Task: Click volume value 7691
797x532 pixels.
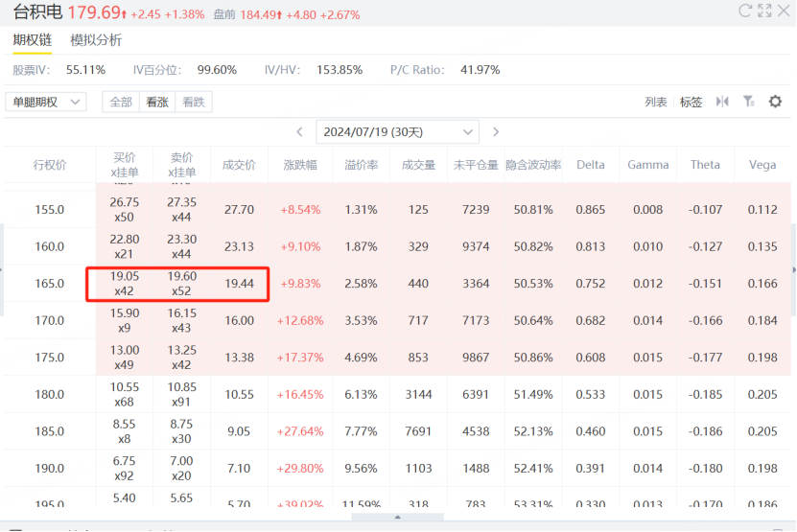Action: (418, 431)
